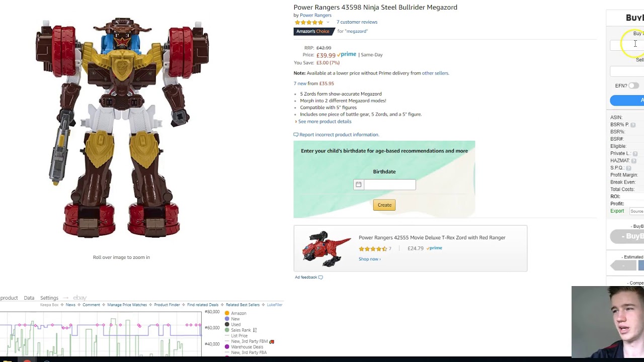Expand star rating dropdown arrow
The image size is (644, 362).
pyautogui.click(x=328, y=22)
